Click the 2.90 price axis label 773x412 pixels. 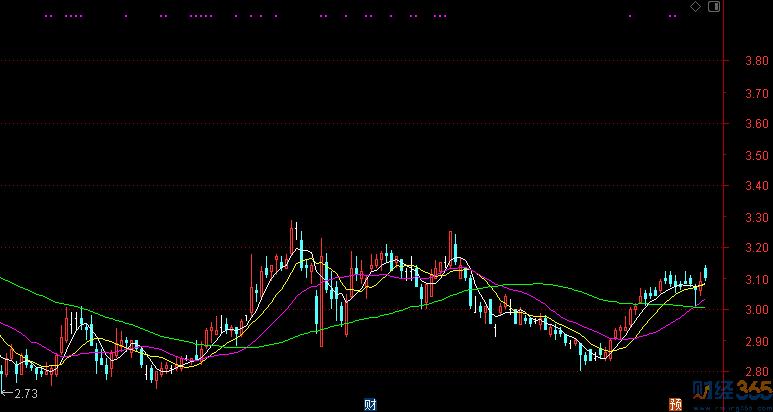757,341
